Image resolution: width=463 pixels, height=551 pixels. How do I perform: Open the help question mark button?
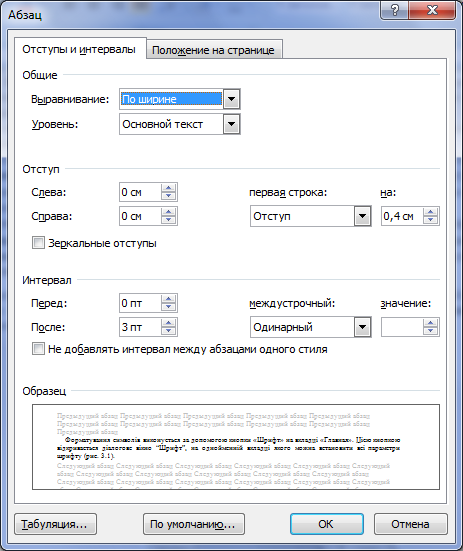394,10
